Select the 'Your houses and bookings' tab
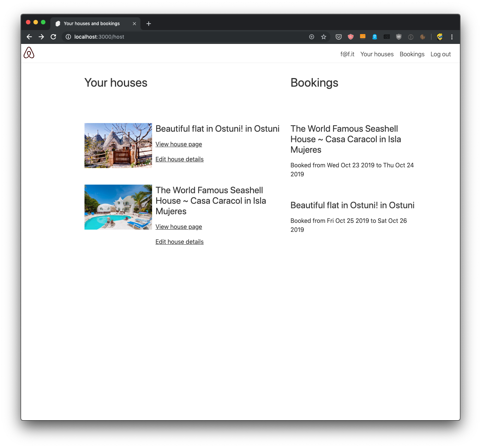This screenshot has width=481, height=448. point(92,24)
